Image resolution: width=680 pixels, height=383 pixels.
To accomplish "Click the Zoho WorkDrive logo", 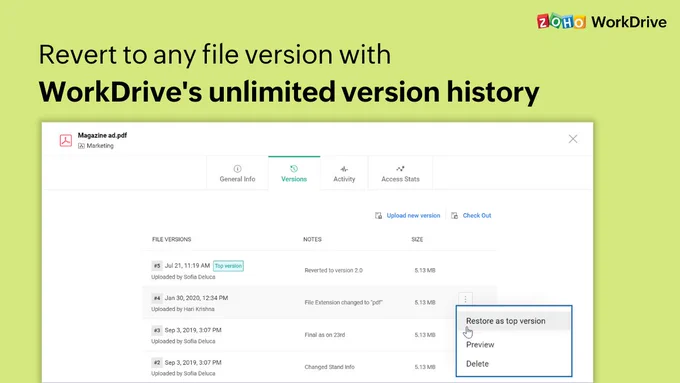I will coord(602,22).
